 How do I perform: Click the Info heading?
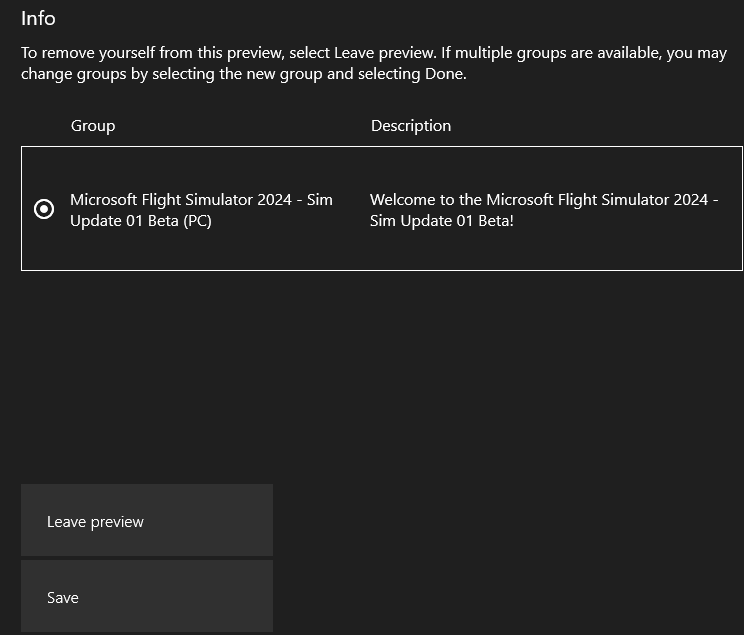click(38, 18)
